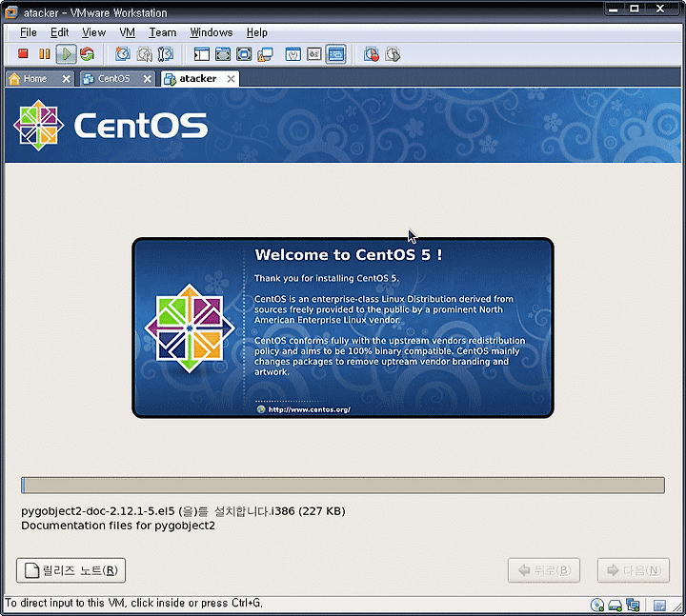Open the Help menu

coord(257,32)
